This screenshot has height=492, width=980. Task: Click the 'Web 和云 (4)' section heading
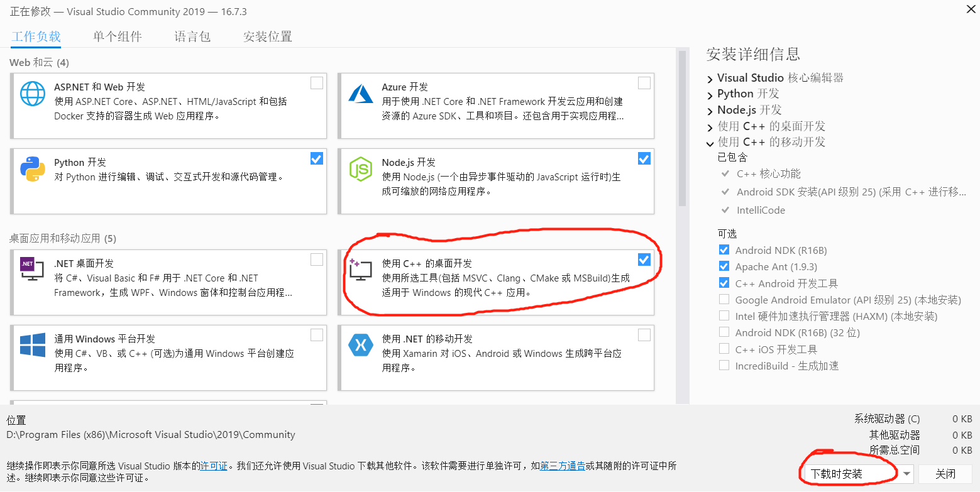(39, 62)
